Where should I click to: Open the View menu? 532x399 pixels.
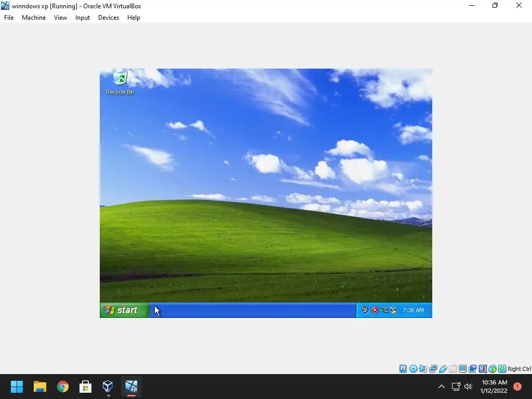60,18
